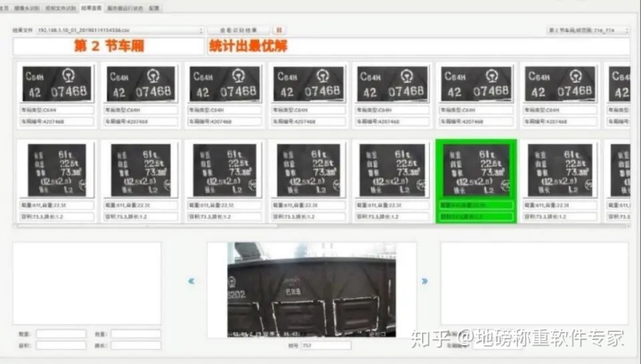641x364 pixels.
Task: Select the first 61t 22.5t weight thumbnail
Action: [x=57, y=170]
